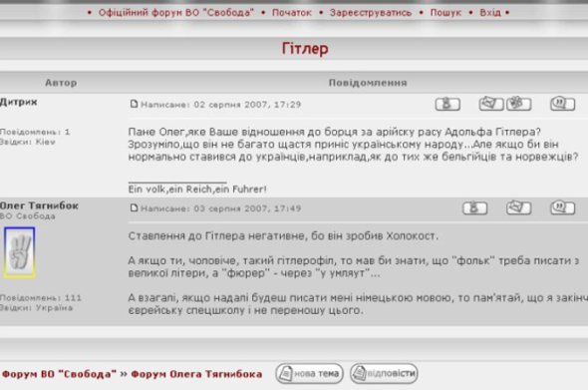Click Вхід login link
The height and width of the screenshot is (390, 588).
pos(490,13)
